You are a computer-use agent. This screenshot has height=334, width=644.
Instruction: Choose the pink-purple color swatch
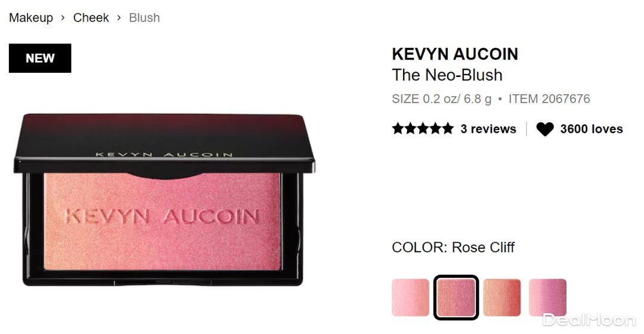(x=547, y=298)
